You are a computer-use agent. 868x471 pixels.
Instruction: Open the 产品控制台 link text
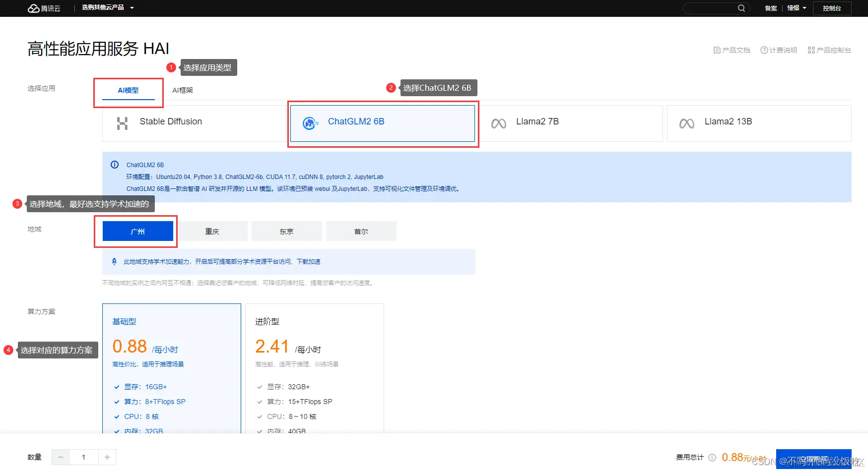point(834,50)
